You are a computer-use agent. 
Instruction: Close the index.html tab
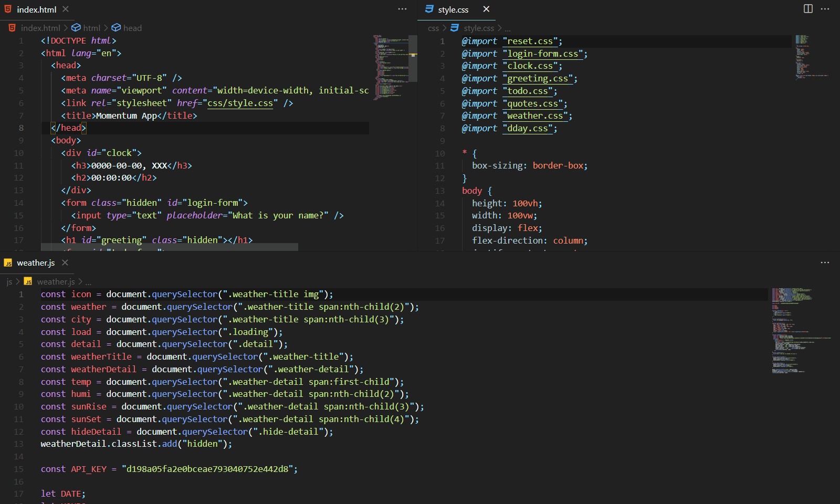(x=66, y=9)
